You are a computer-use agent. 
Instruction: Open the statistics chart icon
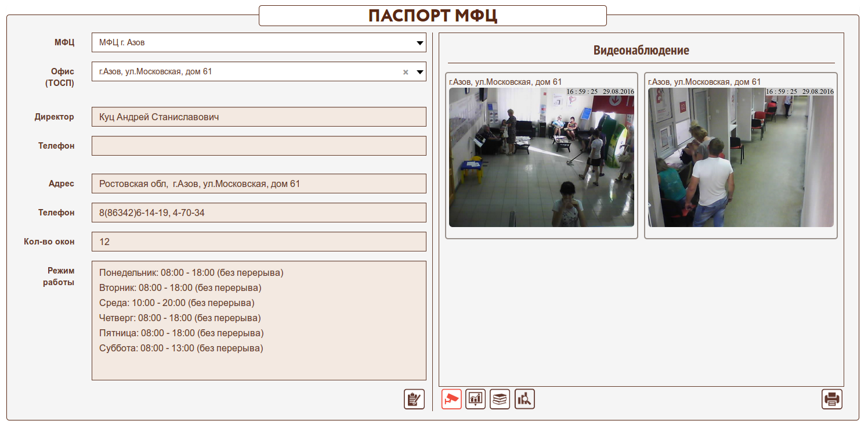coord(476,399)
